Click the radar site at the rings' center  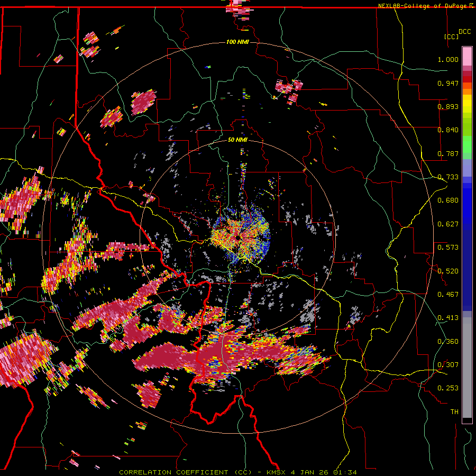click(237, 237)
